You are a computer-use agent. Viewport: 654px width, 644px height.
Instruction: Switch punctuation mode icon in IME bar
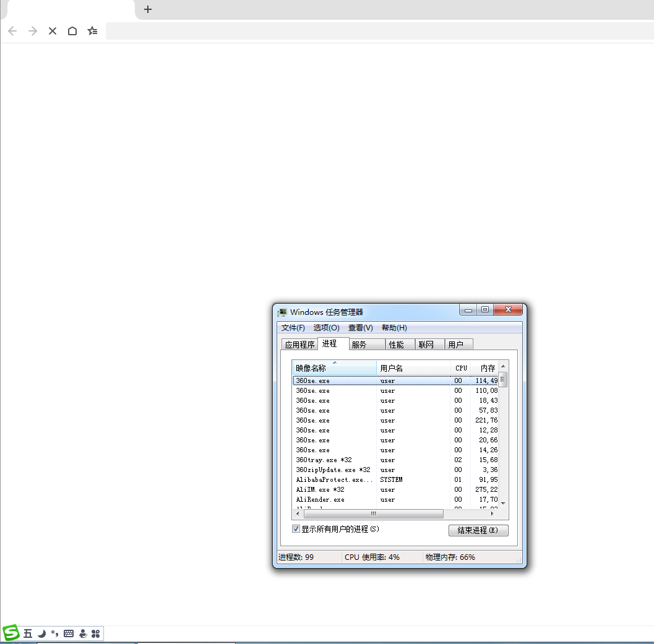54,633
